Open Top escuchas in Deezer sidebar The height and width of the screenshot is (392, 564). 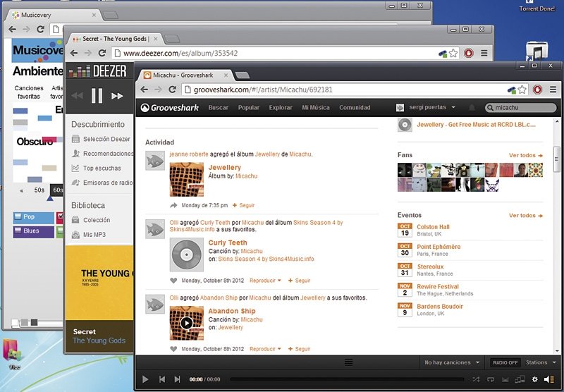pos(96,168)
